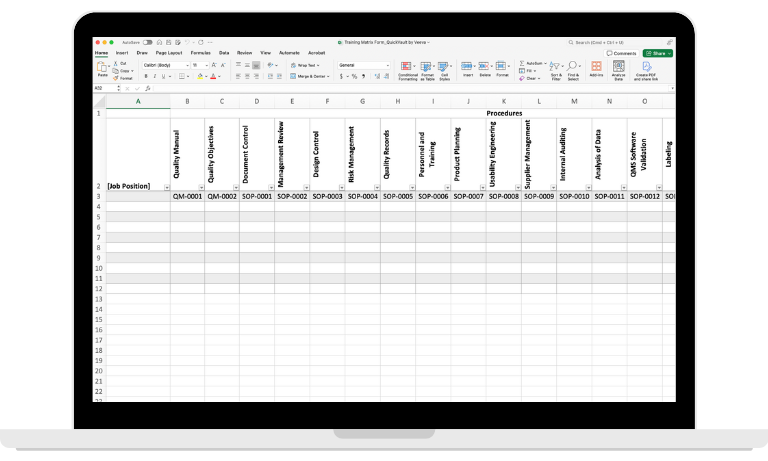Toggle Wrap Text for cells
The image size is (768, 461).
point(303,65)
